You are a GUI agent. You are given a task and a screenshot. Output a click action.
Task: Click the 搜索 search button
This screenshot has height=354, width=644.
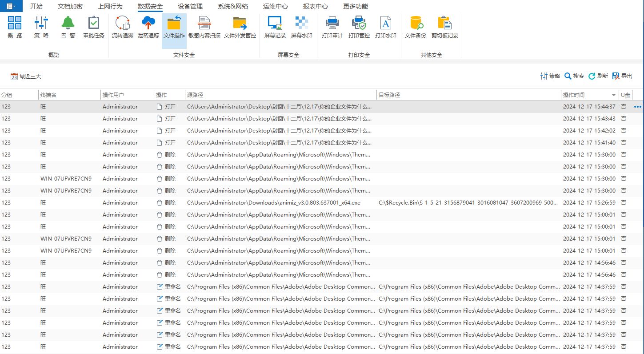574,76
